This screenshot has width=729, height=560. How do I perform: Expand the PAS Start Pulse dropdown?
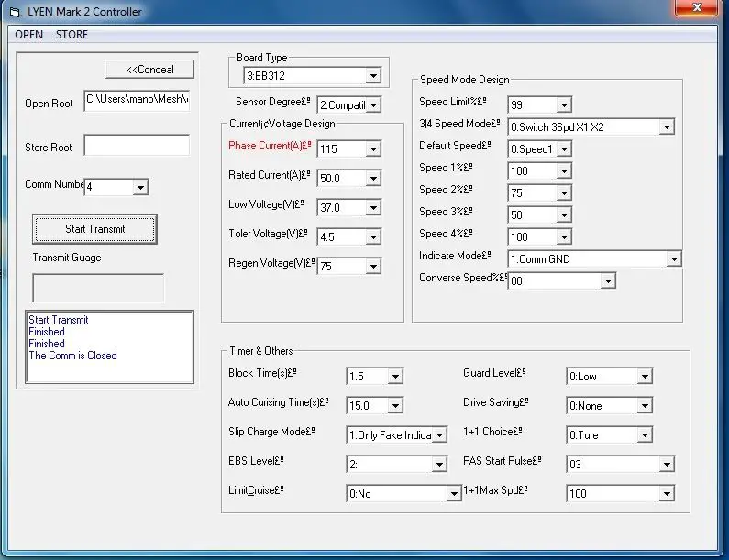pyautogui.click(x=667, y=465)
